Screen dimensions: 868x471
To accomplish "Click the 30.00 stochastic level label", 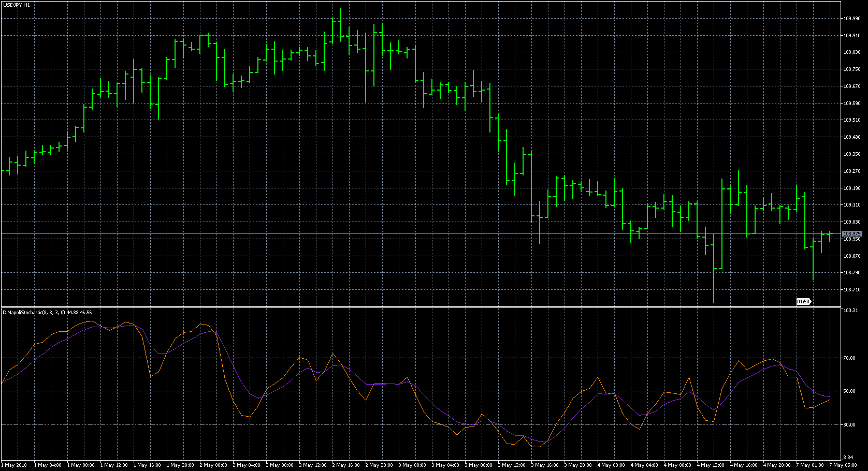I will click(x=849, y=425).
